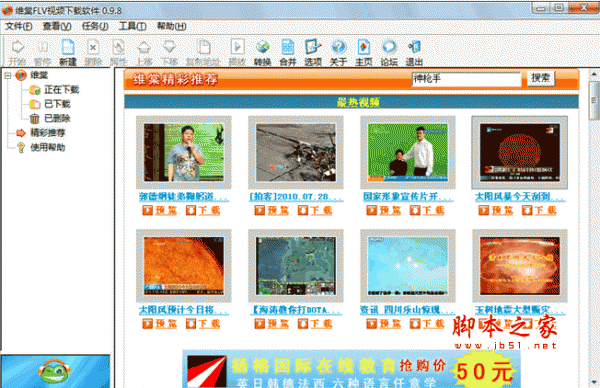Open the 扬格国际在线教育 banner ad
The height and width of the screenshot is (388, 600).
point(351,369)
